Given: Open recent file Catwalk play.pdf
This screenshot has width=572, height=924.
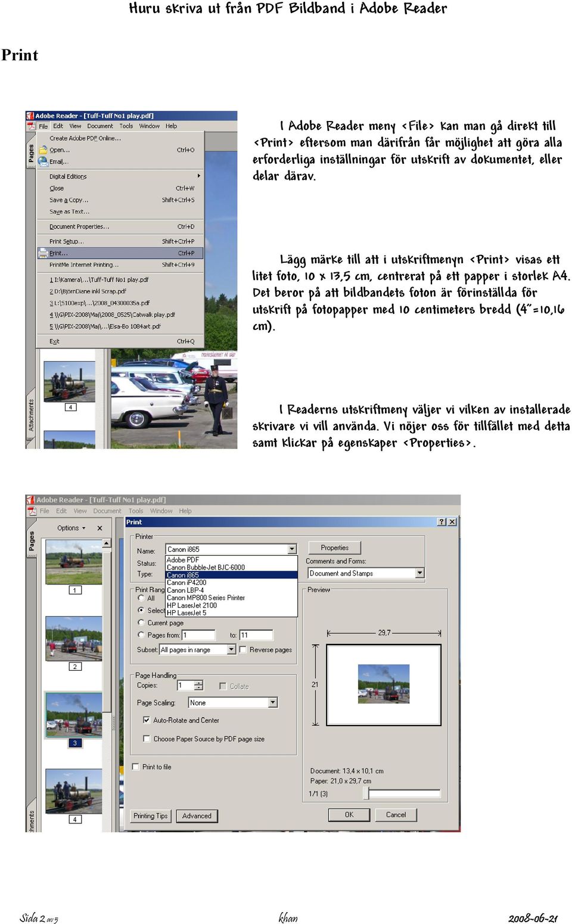Looking at the screenshot, I should point(120,315).
